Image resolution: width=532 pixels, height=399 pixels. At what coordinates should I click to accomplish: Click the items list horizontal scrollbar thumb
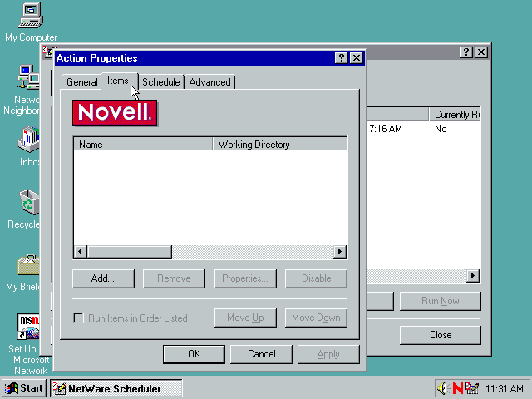tap(130, 252)
